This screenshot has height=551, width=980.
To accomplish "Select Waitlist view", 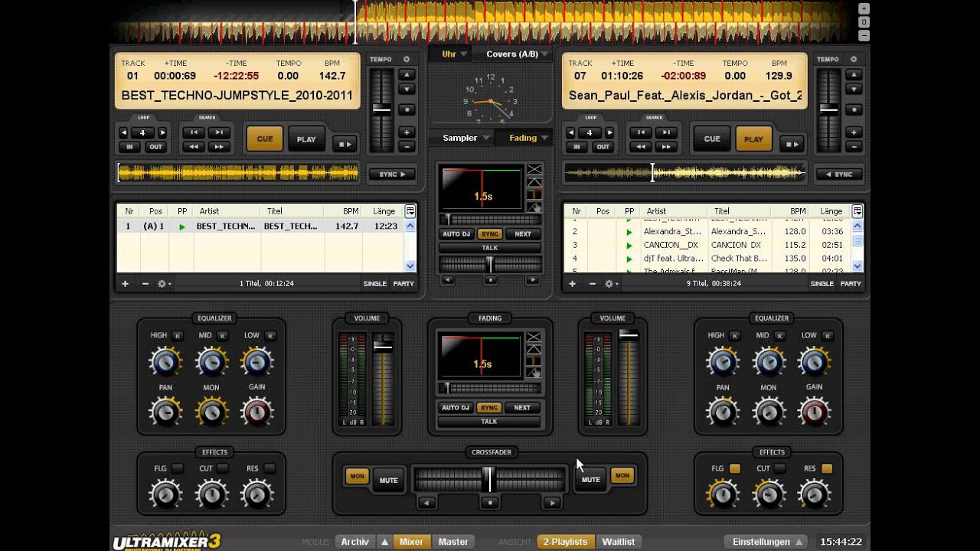I will click(619, 542).
